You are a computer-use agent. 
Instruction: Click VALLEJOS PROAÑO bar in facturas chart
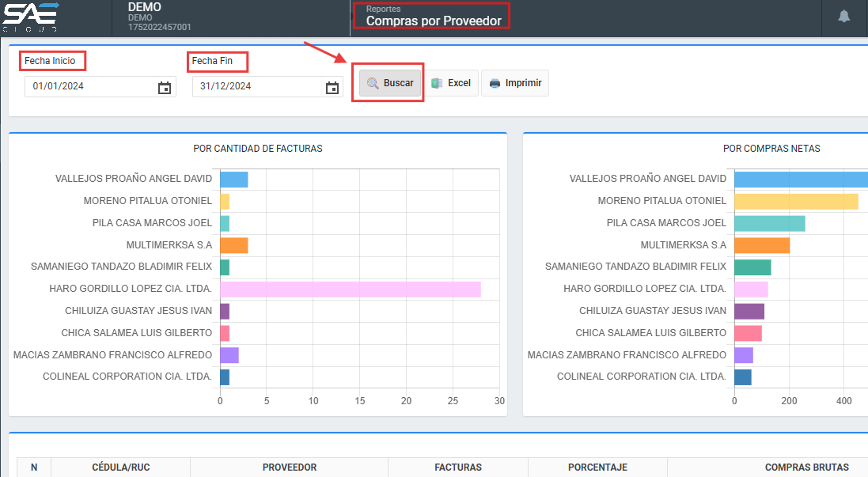tap(233, 180)
